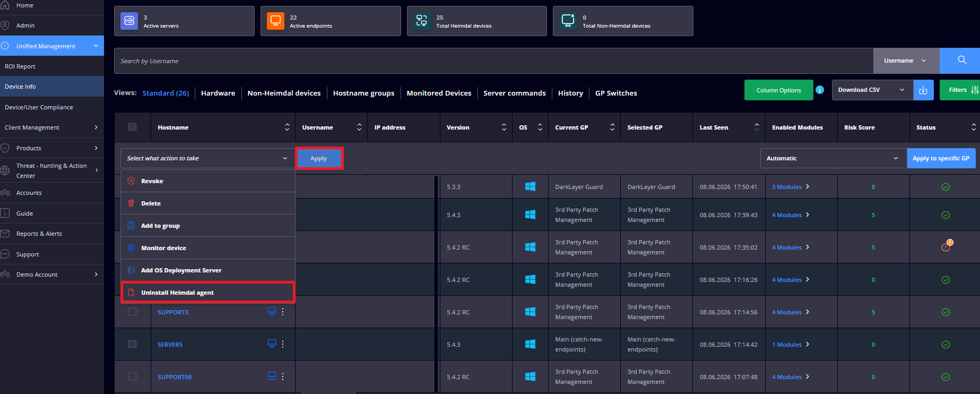This screenshot has height=394, width=980.
Task: Click the Unified Management gear icon
Action: pyautogui.click(x=5, y=46)
